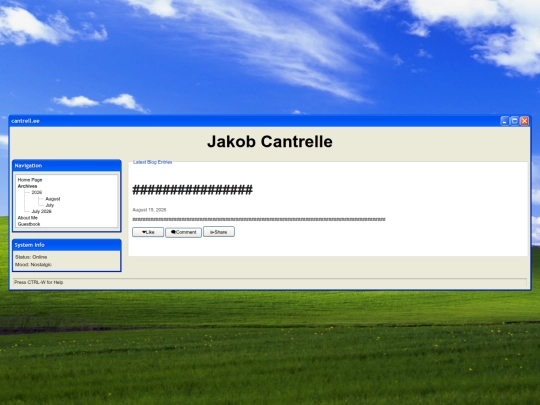Click the large hash-mark blog post title
Image resolution: width=540 pixels, height=405 pixels.
(193, 190)
